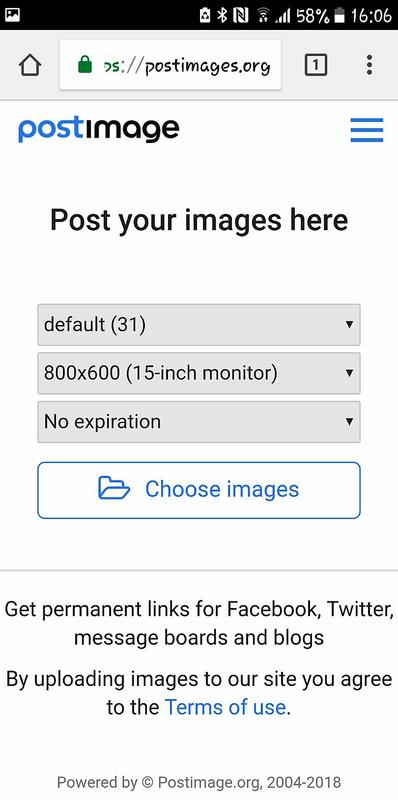Click the postimages.org address bar

(x=170, y=65)
